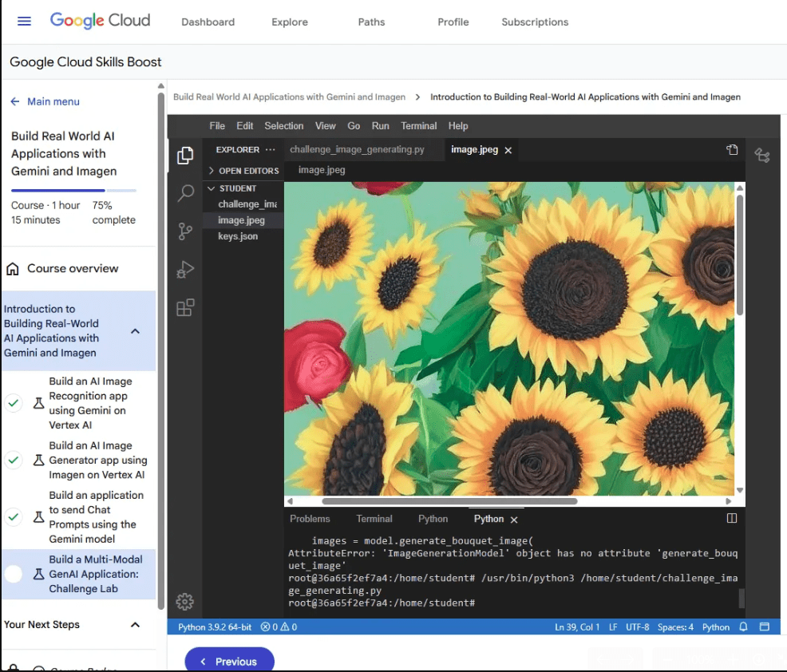This screenshot has width=787, height=672.
Task: Open the Run and Debug icon
Action: click(185, 270)
